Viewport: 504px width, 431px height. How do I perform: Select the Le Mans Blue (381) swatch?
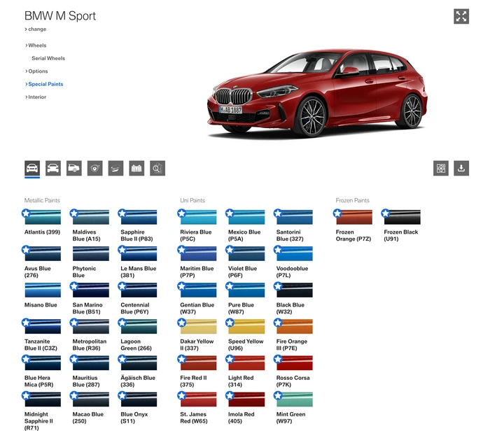[x=139, y=253]
